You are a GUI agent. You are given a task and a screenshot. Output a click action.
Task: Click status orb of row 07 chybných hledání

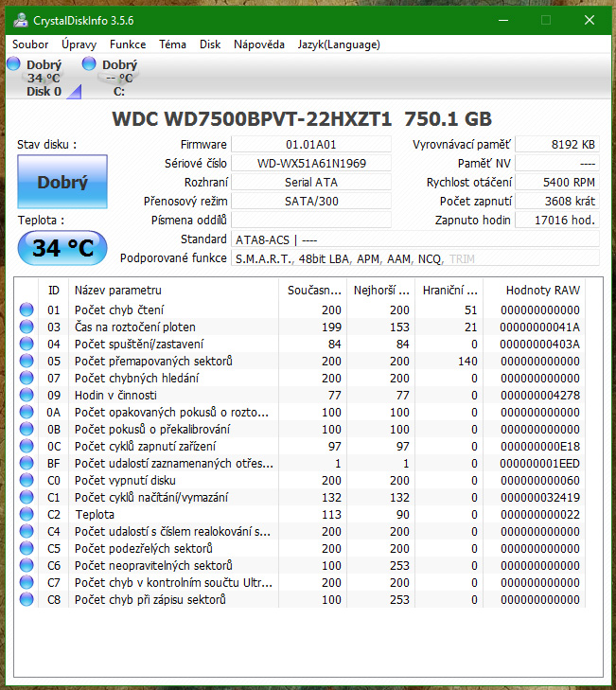[x=26, y=378]
